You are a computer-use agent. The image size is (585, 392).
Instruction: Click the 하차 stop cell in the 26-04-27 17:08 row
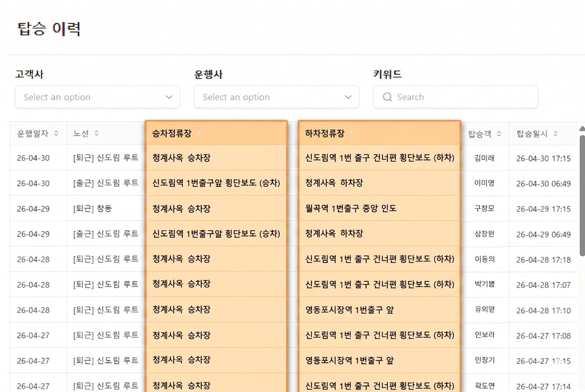tap(380, 335)
